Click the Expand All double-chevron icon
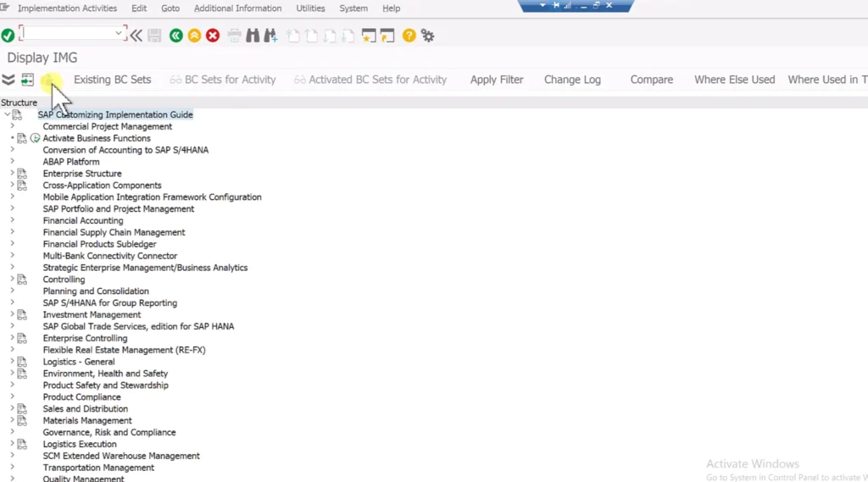Screen dimensions: 868x482 coord(8,80)
